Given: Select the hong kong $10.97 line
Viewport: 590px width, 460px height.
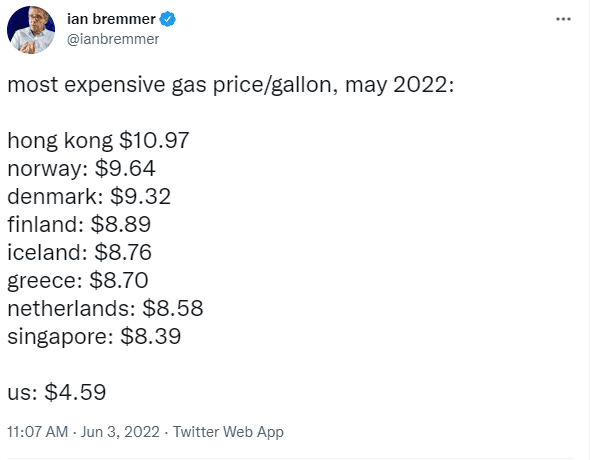Looking at the screenshot, I should pyautogui.click(x=98, y=141).
